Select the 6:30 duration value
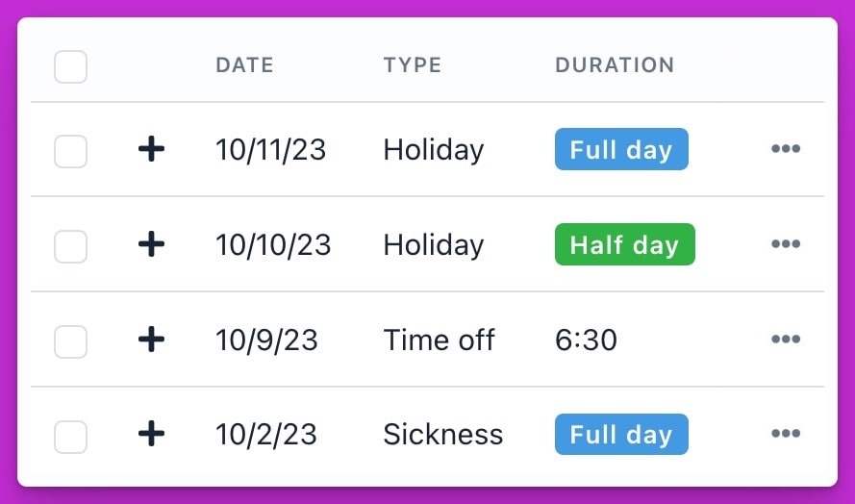855x504 pixels. point(586,340)
